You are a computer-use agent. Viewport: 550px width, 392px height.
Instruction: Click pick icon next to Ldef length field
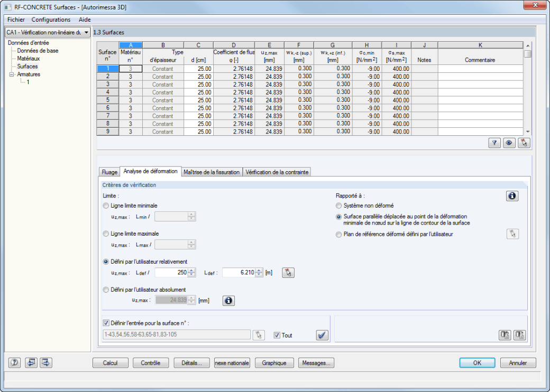[x=288, y=273]
